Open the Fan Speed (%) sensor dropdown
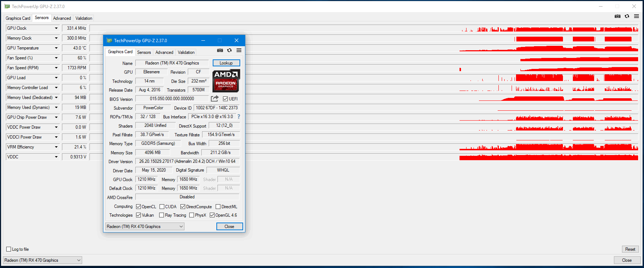Image resolution: width=644 pixels, height=268 pixels. tap(56, 58)
